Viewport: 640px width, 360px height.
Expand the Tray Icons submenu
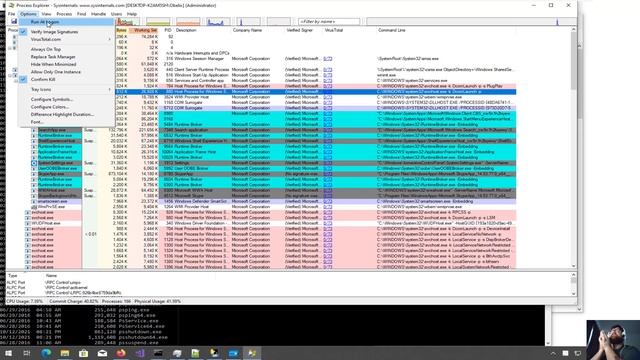coord(67,89)
